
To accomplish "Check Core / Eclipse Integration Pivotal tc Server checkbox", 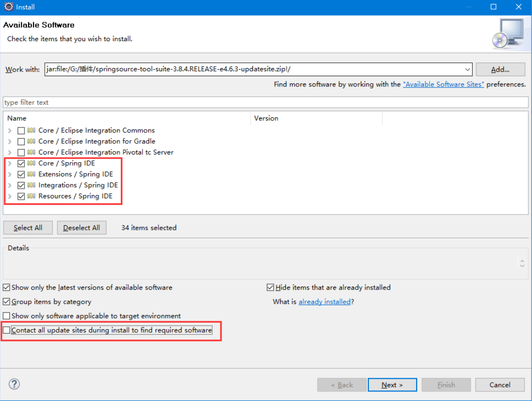I will tap(21, 152).
